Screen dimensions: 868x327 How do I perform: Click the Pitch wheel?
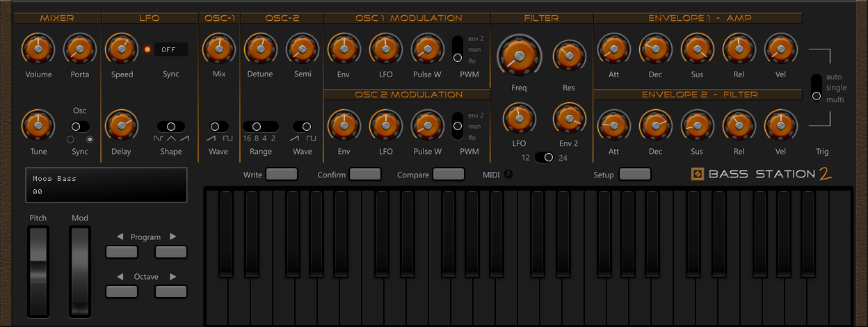click(38, 271)
